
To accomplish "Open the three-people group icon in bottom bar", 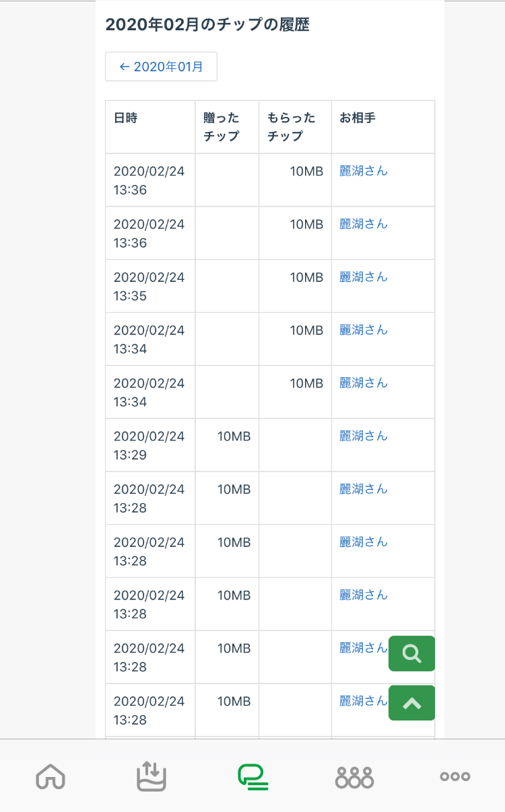I will pos(354,776).
